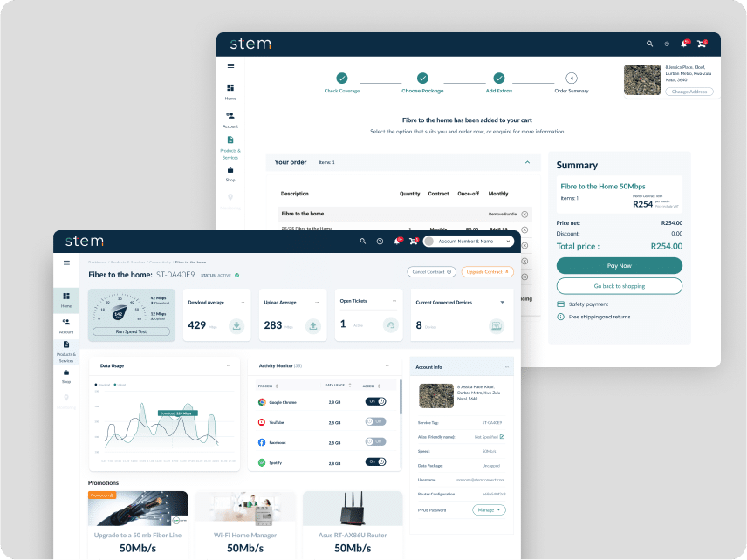The height and width of the screenshot is (560, 747).
Task: Go to Account in the dashboard sidebar
Action: click(66, 325)
